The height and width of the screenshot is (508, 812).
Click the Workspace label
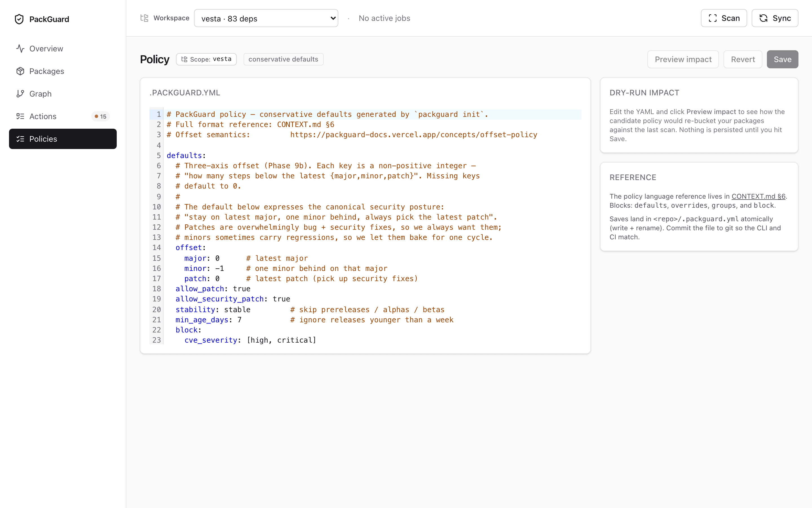click(x=171, y=18)
